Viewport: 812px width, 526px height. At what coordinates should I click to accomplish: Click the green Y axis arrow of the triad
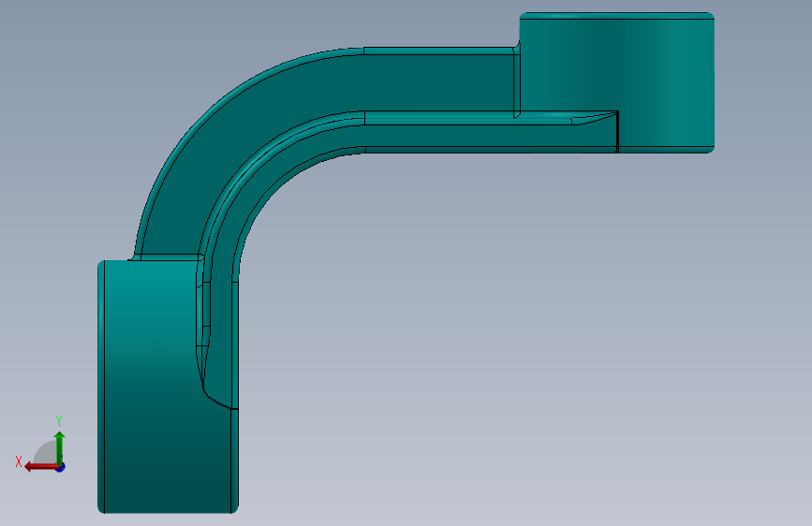(60, 447)
